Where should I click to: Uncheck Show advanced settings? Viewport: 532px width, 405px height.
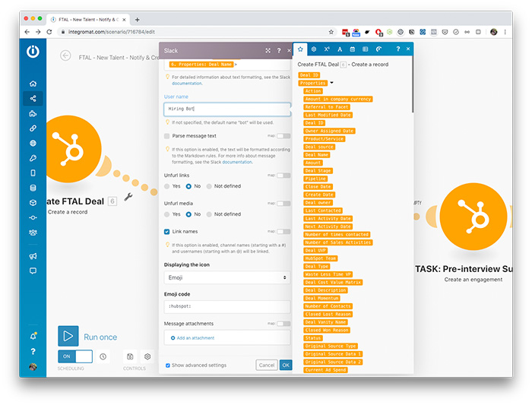pos(168,365)
